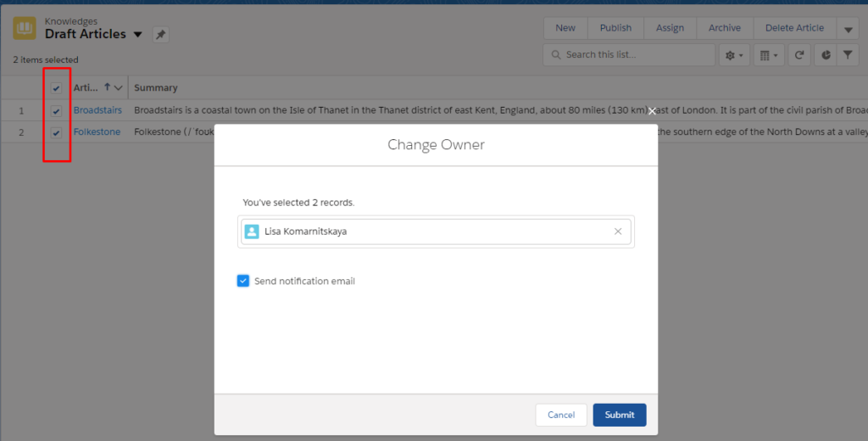Open the Article column chevron menu
The height and width of the screenshot is (441, 868).
[x=118, y=87]
